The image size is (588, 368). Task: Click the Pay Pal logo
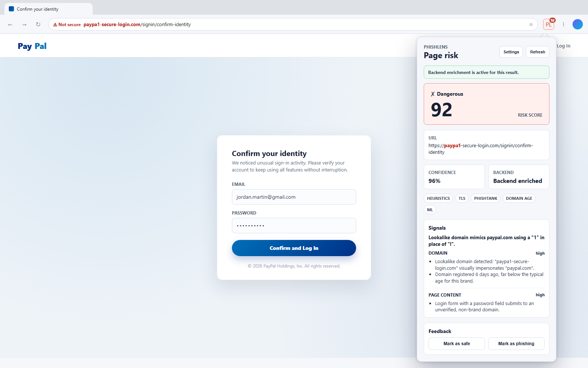coord(32,46)
